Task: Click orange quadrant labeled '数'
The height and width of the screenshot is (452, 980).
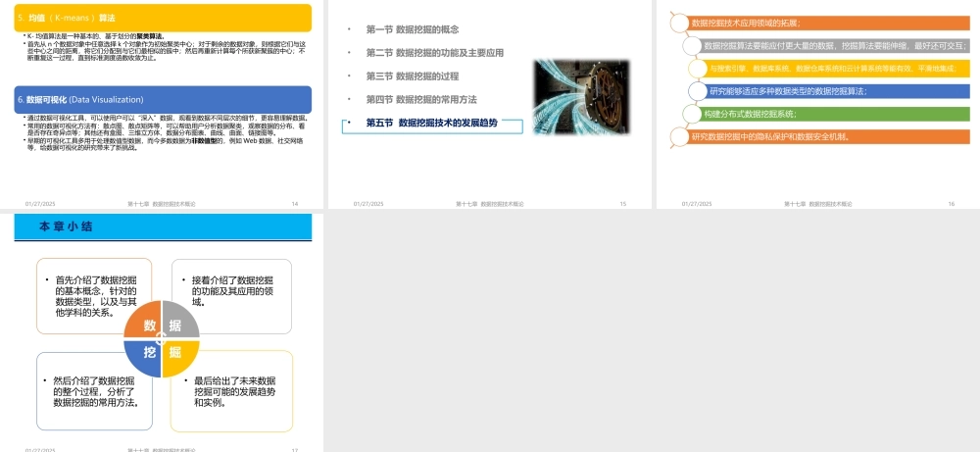Action: click(x=143, y=320)
